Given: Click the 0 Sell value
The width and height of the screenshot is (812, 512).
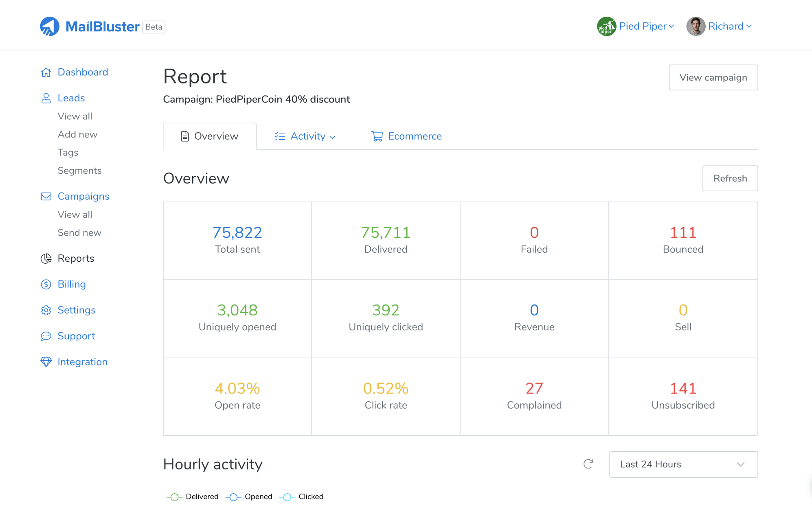Looking at the screenshot, I should [x=683, y=310].
